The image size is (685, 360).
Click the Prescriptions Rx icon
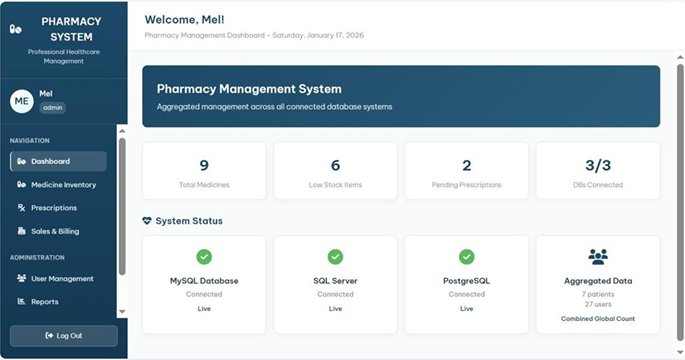click(x=21, y=208)
